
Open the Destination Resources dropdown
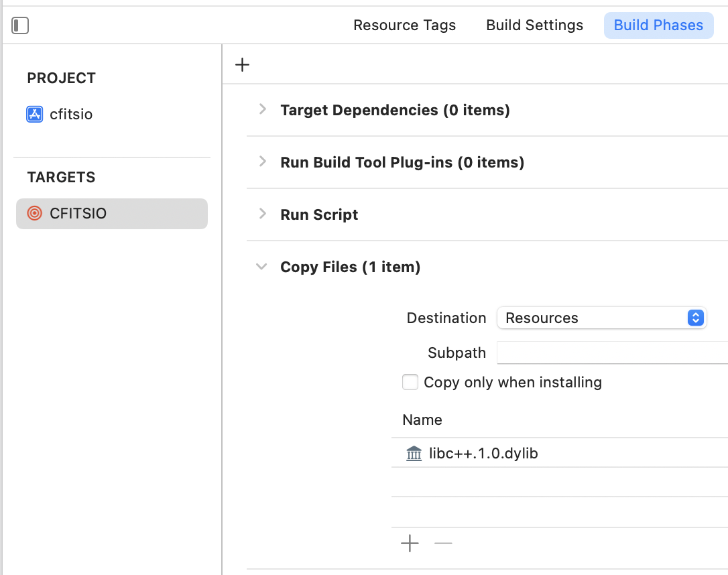[x=601, y=318]
